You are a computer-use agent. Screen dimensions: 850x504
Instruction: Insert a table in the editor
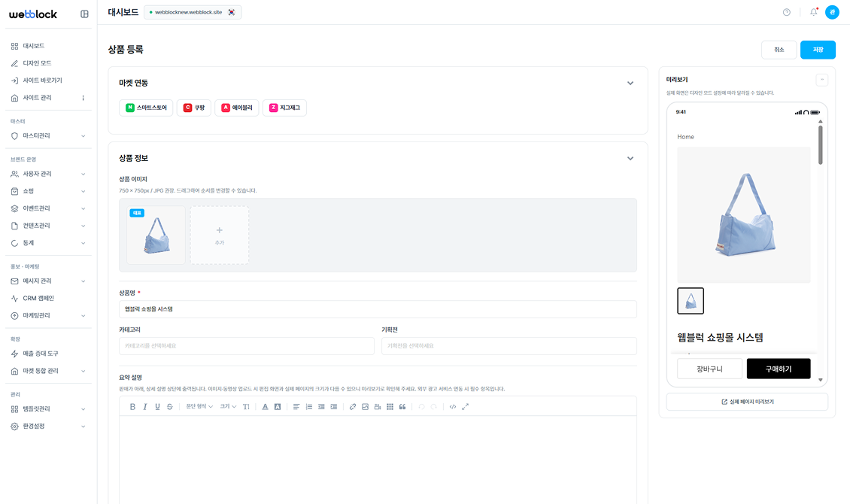coord(390,406)
